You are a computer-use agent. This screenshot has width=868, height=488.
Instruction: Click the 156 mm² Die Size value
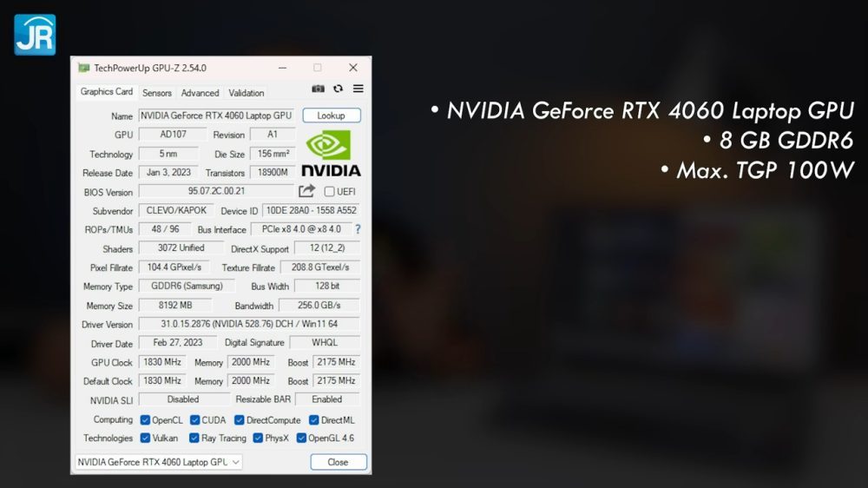tap(273, 154)
